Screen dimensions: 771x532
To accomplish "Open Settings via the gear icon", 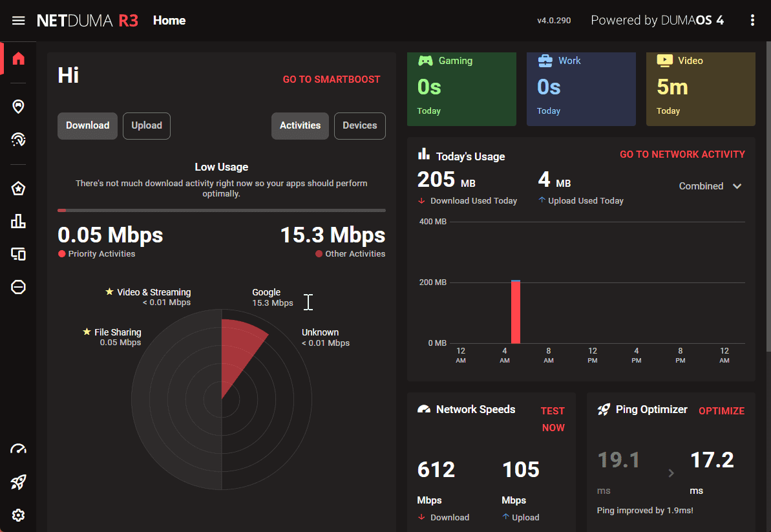I will (x=18, y=515).
